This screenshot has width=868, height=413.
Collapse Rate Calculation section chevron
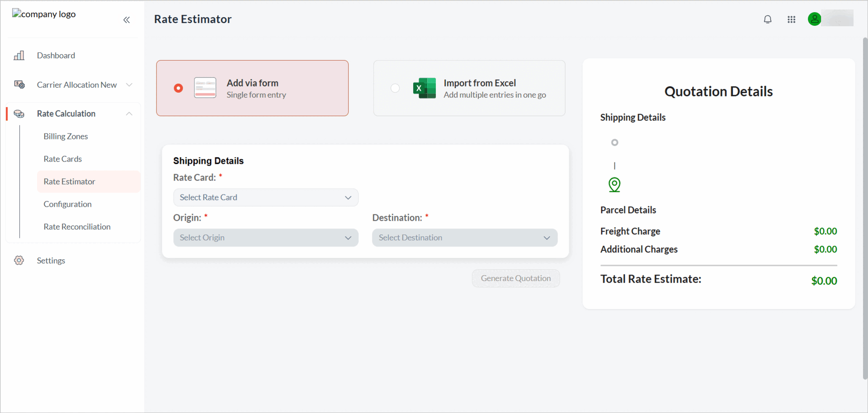point(129,114)
